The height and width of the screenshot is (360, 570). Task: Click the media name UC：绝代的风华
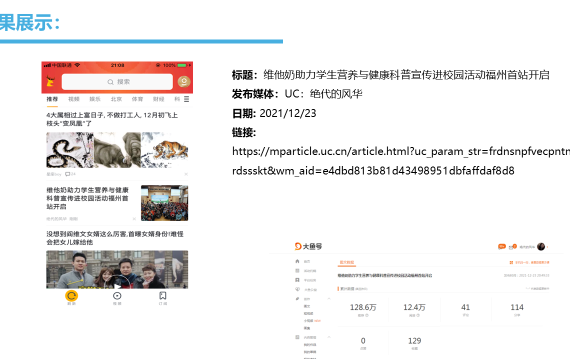pos(324,94)
